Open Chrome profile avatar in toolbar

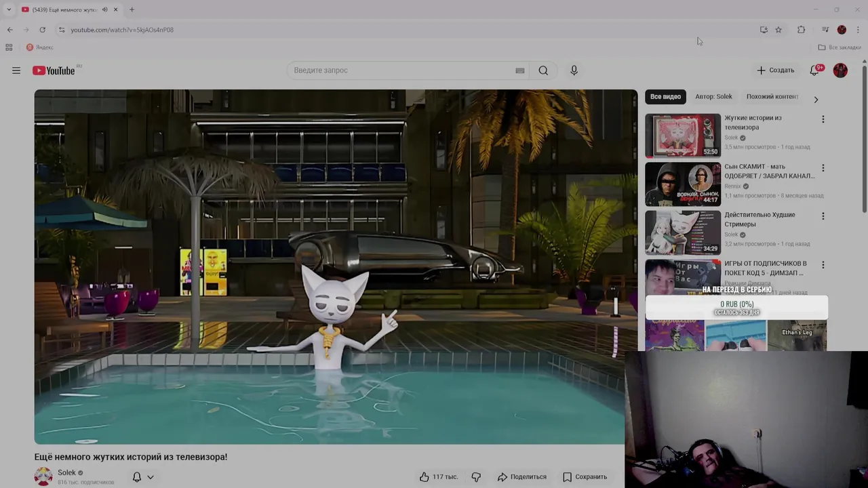click(842, 30)
